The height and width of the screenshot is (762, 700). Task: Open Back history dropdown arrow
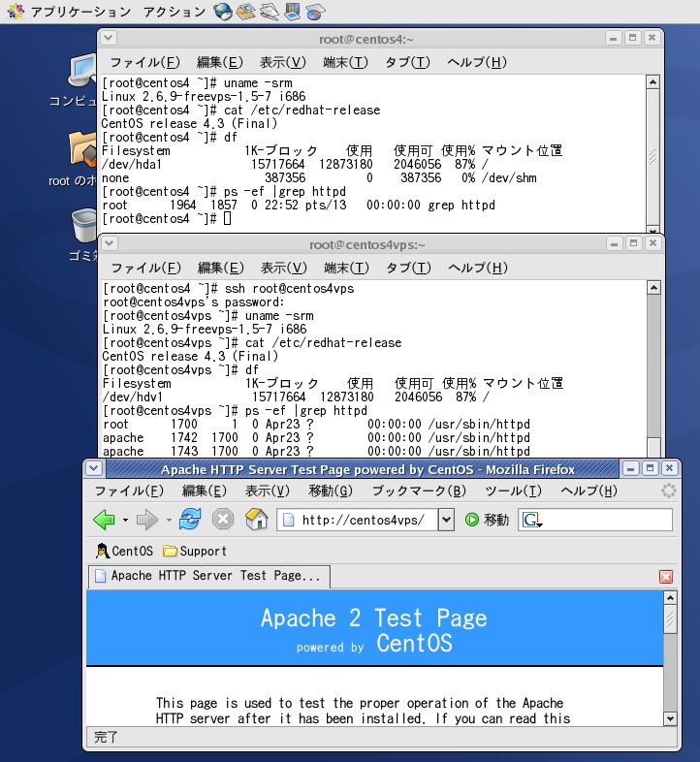(x=125, y=520)
